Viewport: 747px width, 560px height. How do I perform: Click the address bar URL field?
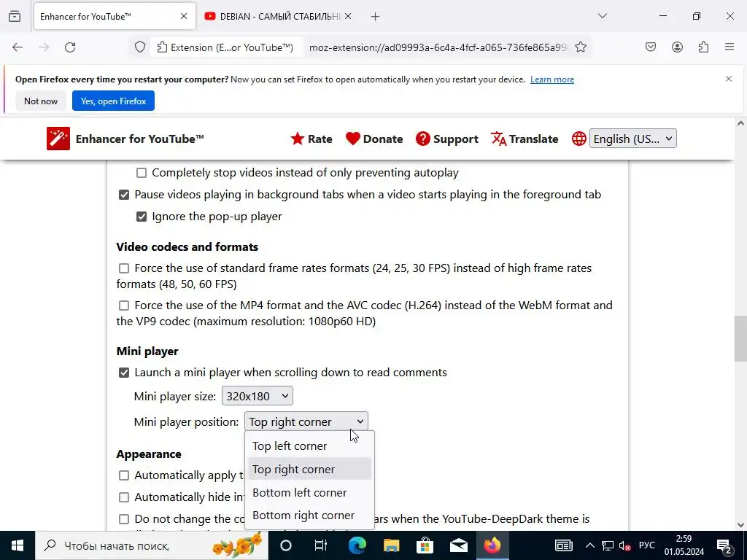pyautogui.click(x=438, y=47)
